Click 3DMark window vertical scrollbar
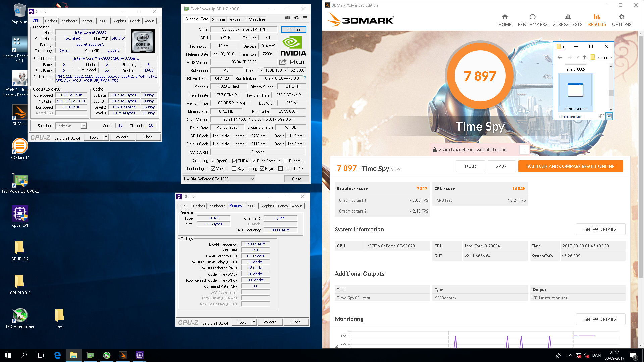This screenshot has height=362, width=644. pos(641,189)
